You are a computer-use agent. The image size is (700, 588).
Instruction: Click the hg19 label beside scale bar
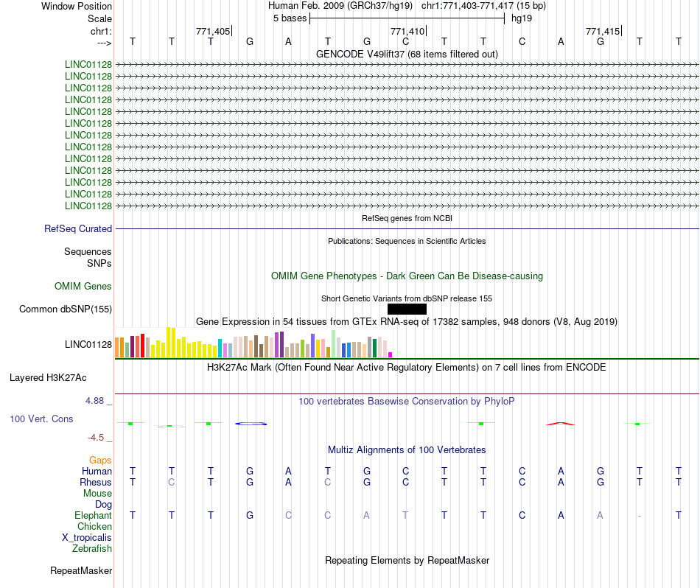coord(522,18)
